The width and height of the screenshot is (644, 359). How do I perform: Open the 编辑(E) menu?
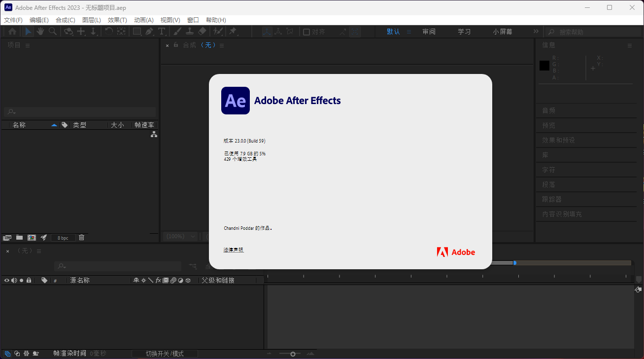tap(39, 20)
